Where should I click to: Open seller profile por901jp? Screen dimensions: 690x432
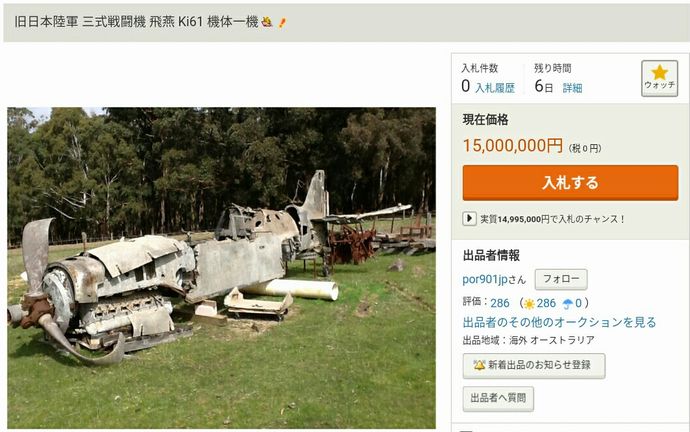[x=485, y=279]
